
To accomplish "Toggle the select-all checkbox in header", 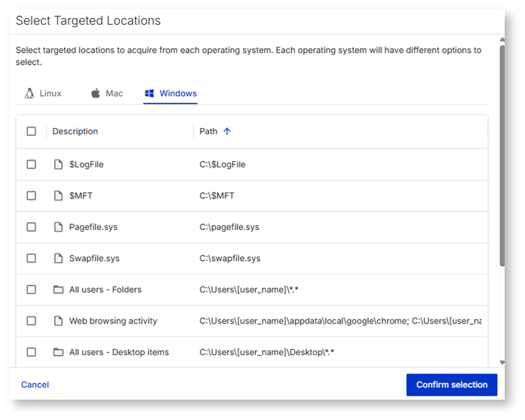I will 32,131.
